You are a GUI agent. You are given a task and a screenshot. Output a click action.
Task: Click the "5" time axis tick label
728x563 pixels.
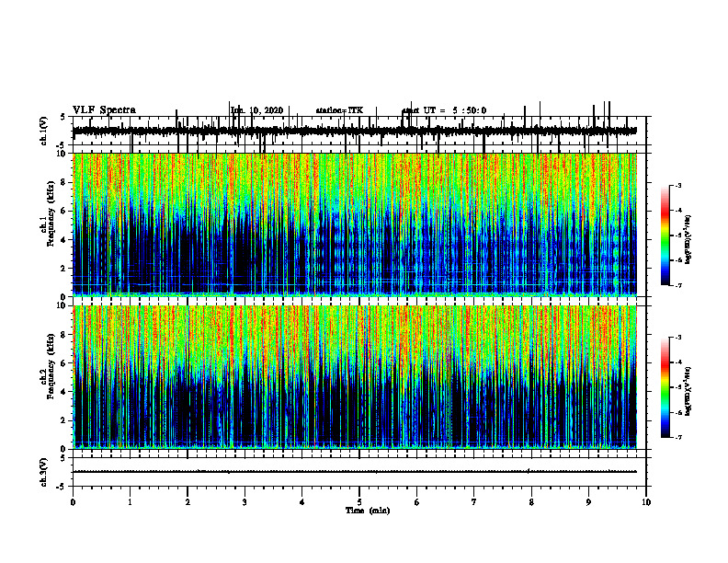[x=359, y=502]
